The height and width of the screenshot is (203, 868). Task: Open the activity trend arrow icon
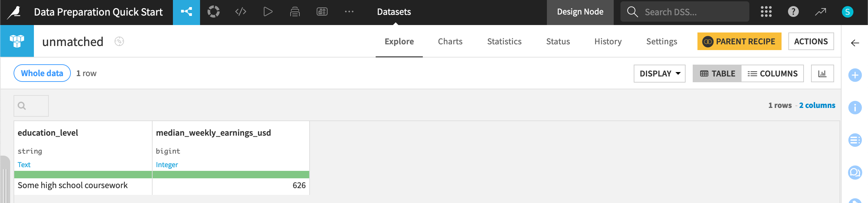tap(821, 12)
